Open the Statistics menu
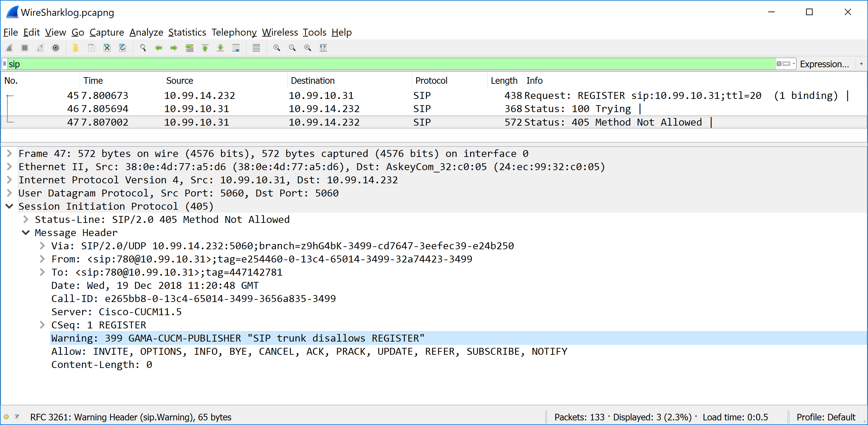Image resolution: width=868 pixels, height=425 pixels. (x=187, y=32)
